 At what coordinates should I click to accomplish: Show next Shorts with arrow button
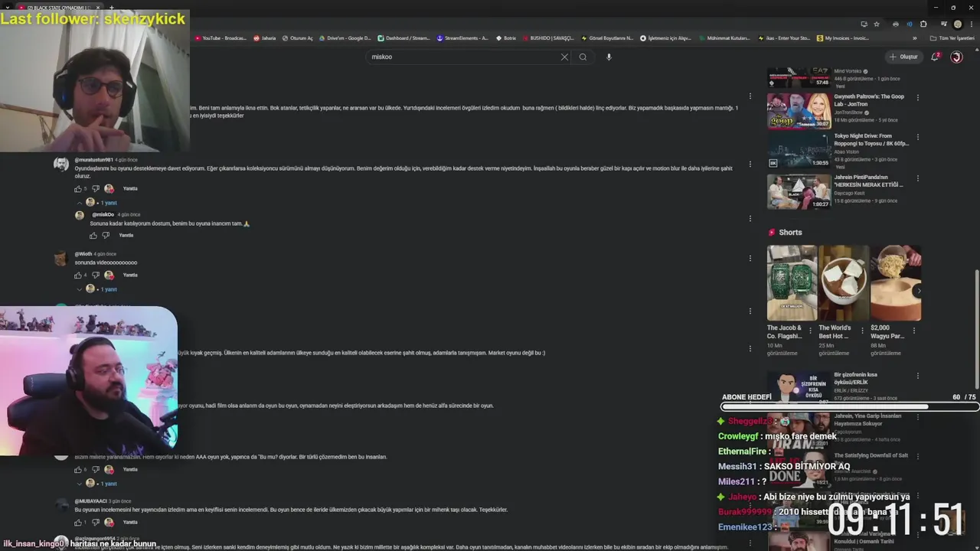pyautogui.click(x=919, y=291)
